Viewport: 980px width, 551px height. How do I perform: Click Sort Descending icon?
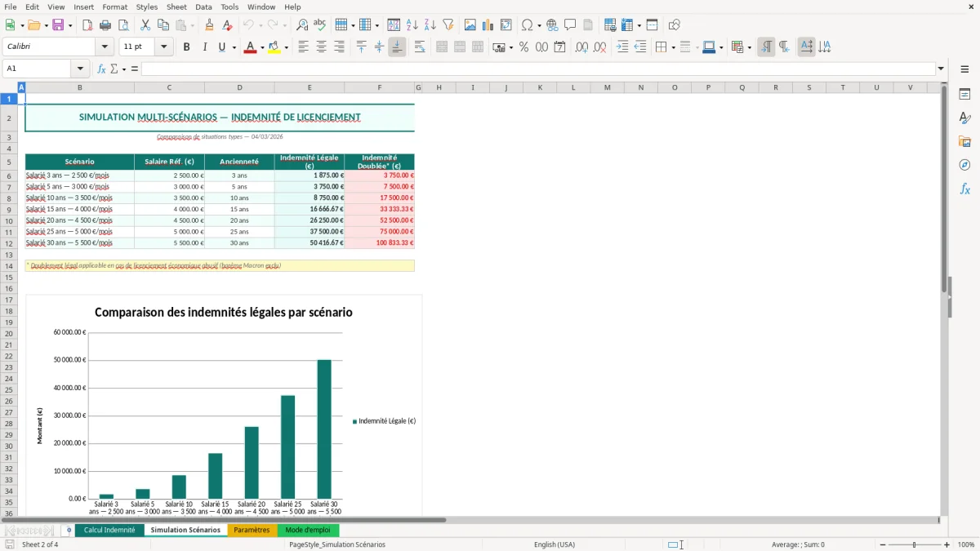click(x=430, y=25)
